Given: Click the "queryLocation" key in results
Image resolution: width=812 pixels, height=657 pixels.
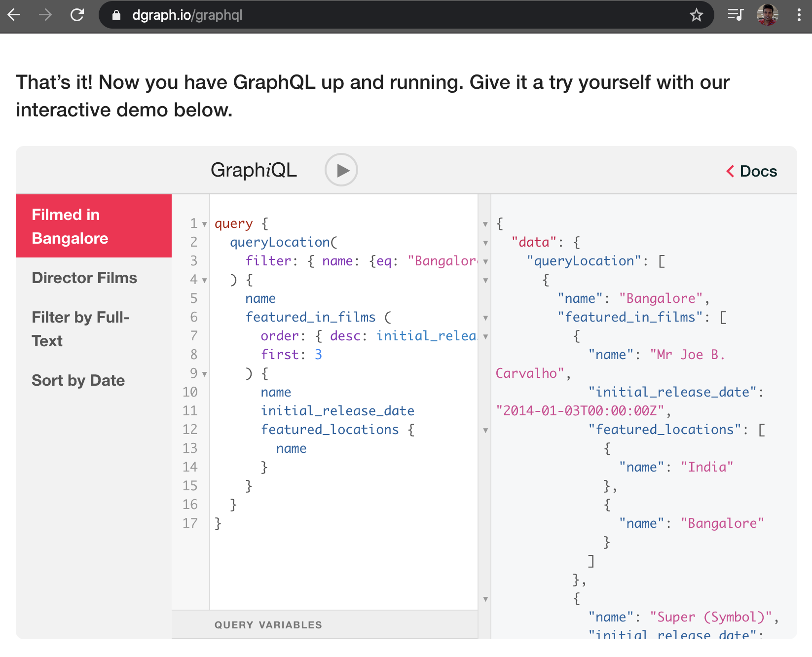Looking at the screenshot, I should [584, 261].
